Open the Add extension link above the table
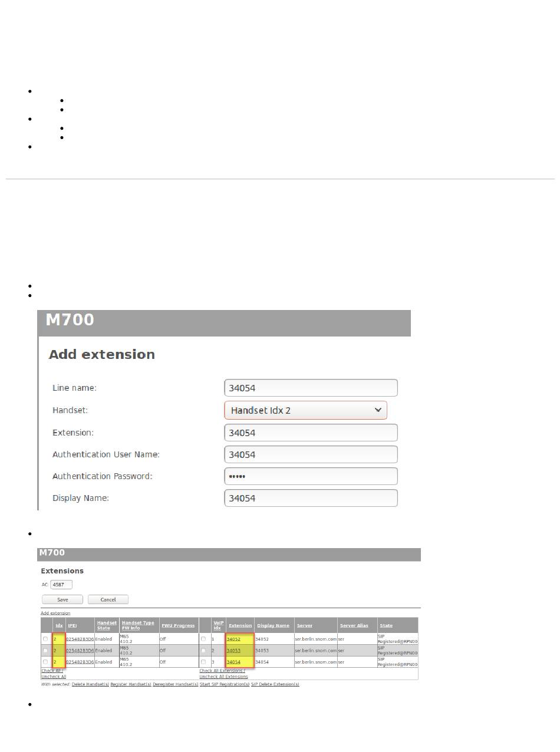 pyautogui.click(x=55, y=613)
